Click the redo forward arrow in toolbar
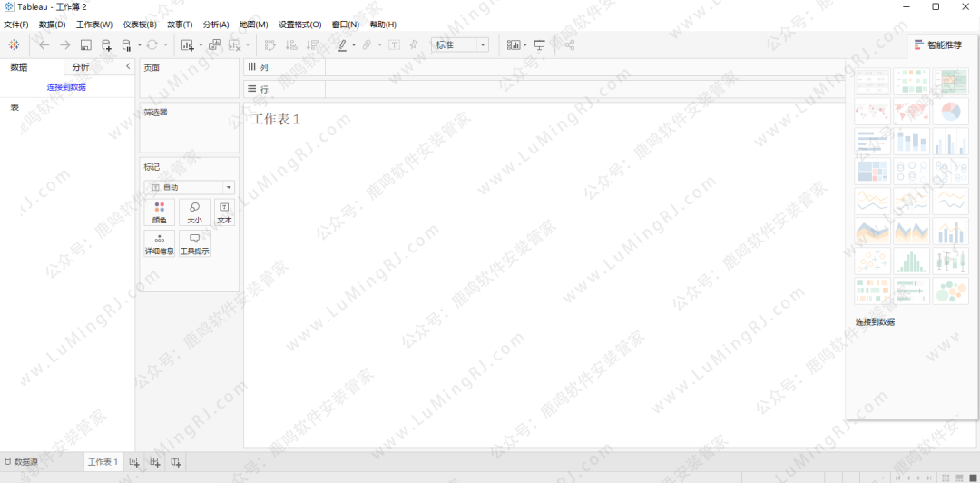This screenshot has height=483, width=980. tap(64, 45)
